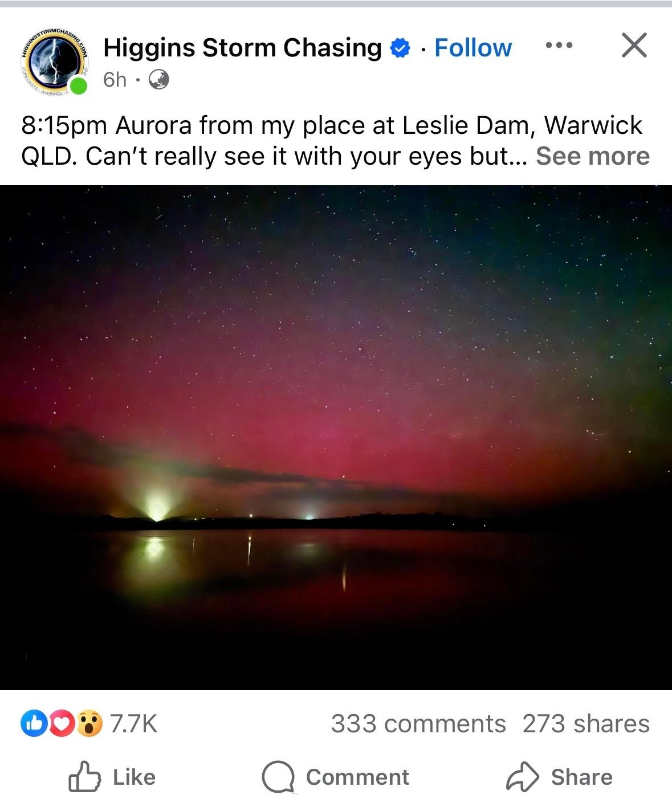Expand post text with See more
This screenshot has height=795, width=672.
[x=593, y=156]
